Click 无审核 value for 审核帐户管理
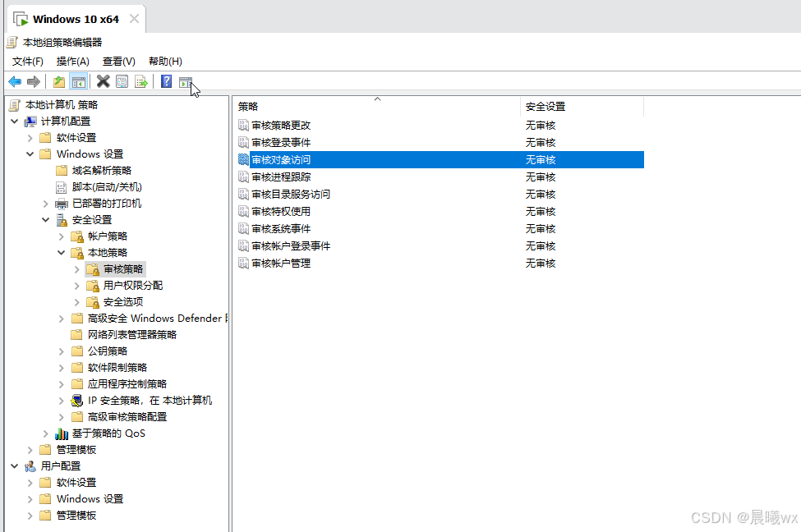 pos(541,264)
